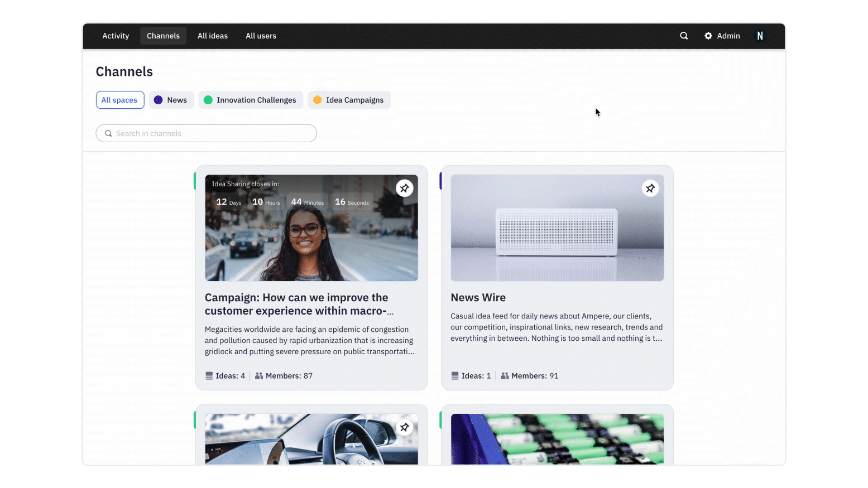Screen dimensions: 868x488
Task: Open the All ideas tab
Action: [213, 36]
